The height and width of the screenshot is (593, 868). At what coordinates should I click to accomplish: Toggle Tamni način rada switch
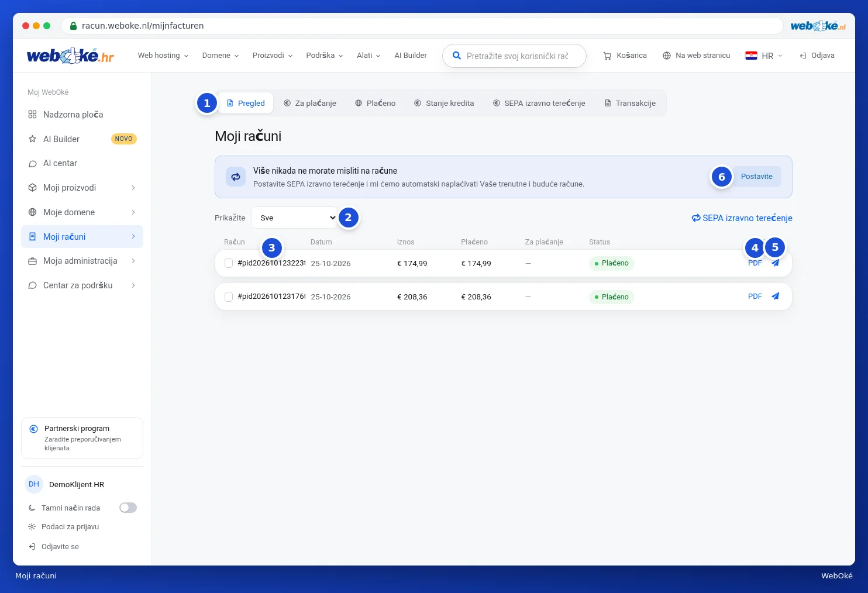(x=128, y=508)
